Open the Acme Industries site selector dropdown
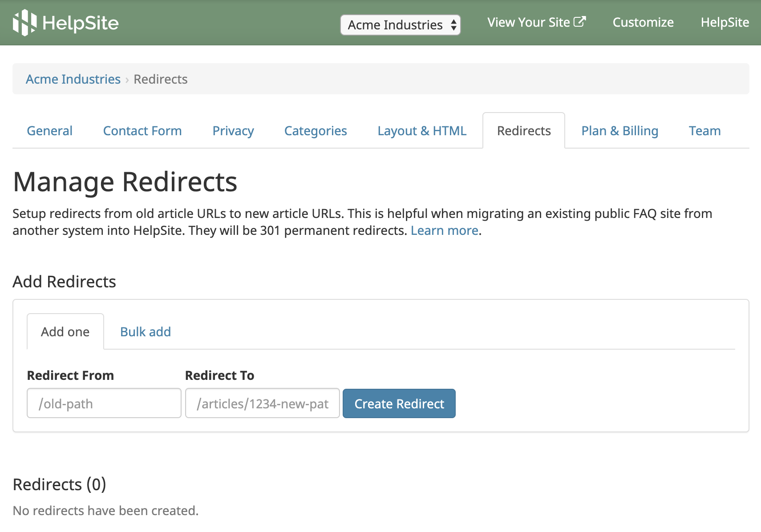 pos(401,25)
